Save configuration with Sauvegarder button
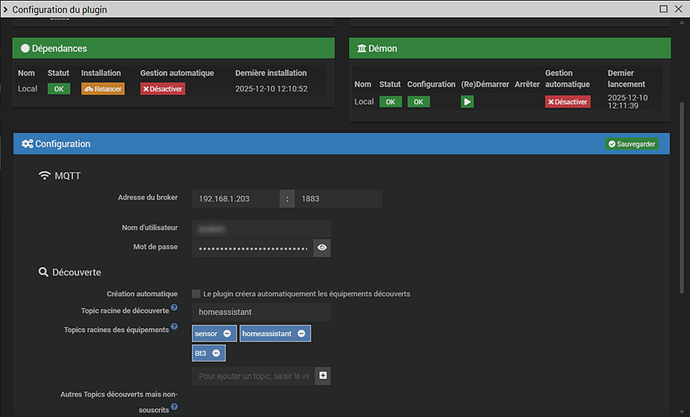This screenshot has height=417, width=690. click(x=631, y=144)
